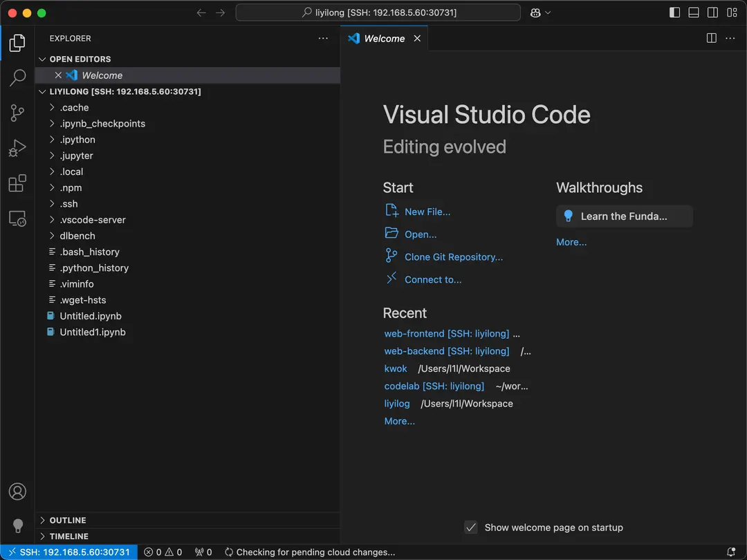Click the command center search box
The image size is (747, 560).
tap(378, 13)
